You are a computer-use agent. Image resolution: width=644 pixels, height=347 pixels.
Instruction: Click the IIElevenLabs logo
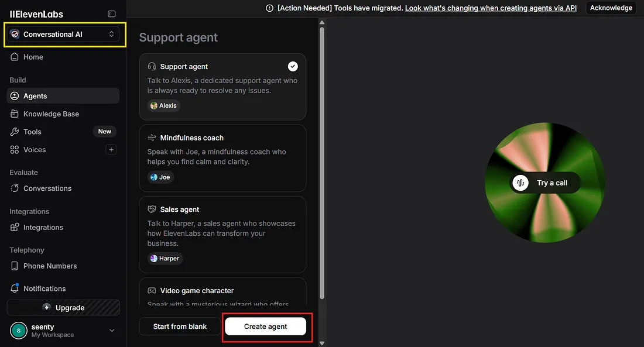36,14
